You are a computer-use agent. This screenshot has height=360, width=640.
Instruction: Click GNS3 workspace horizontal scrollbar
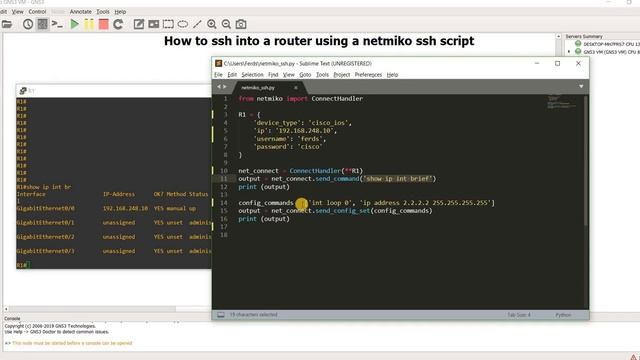[x=93, y=309]
